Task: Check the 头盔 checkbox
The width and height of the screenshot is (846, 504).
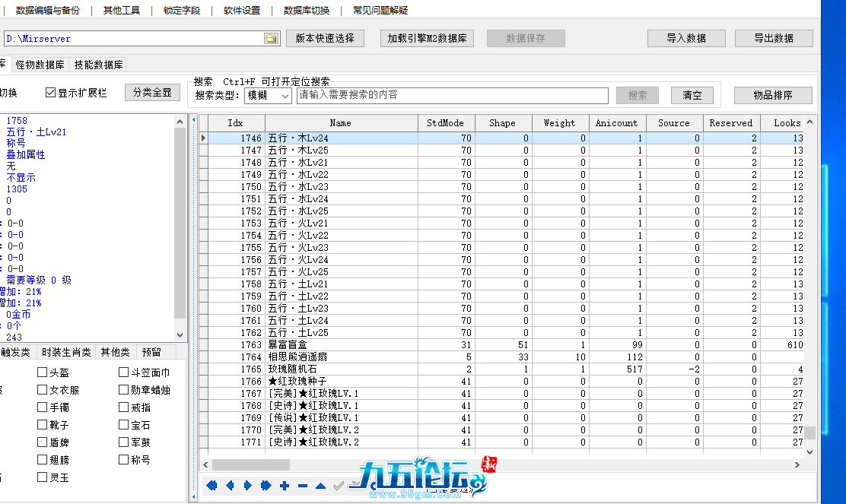Action: 43,372
